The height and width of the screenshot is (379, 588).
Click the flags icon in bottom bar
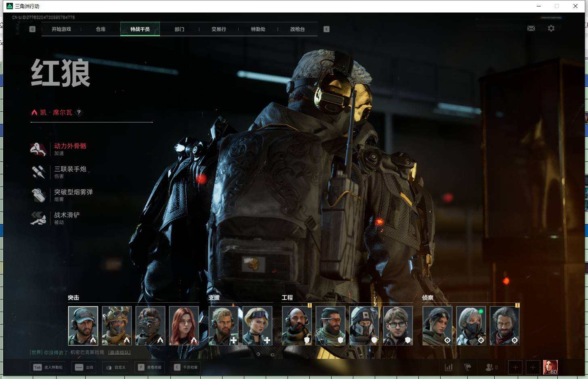(468, 367)
